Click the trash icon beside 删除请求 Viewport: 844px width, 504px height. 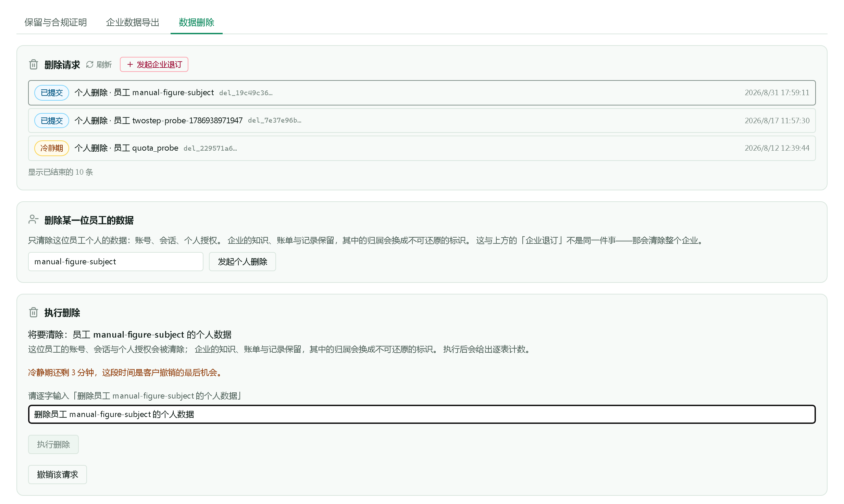34,64
